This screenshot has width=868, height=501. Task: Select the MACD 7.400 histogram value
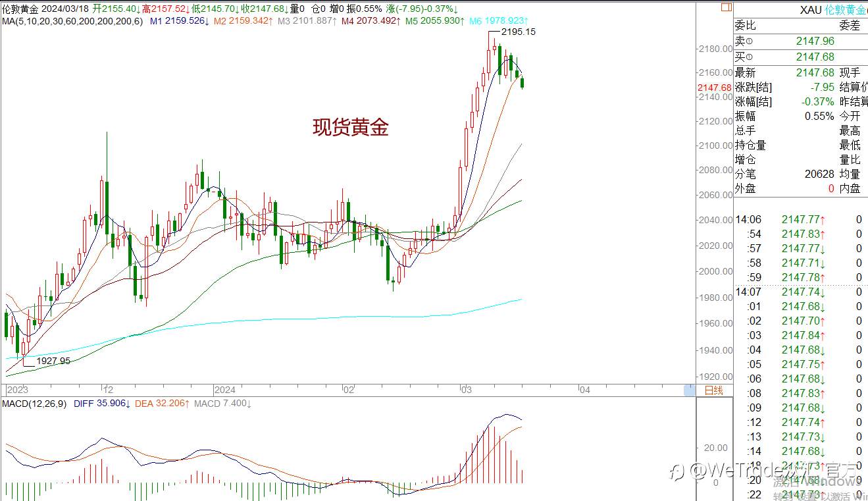[x=222, y=403]
